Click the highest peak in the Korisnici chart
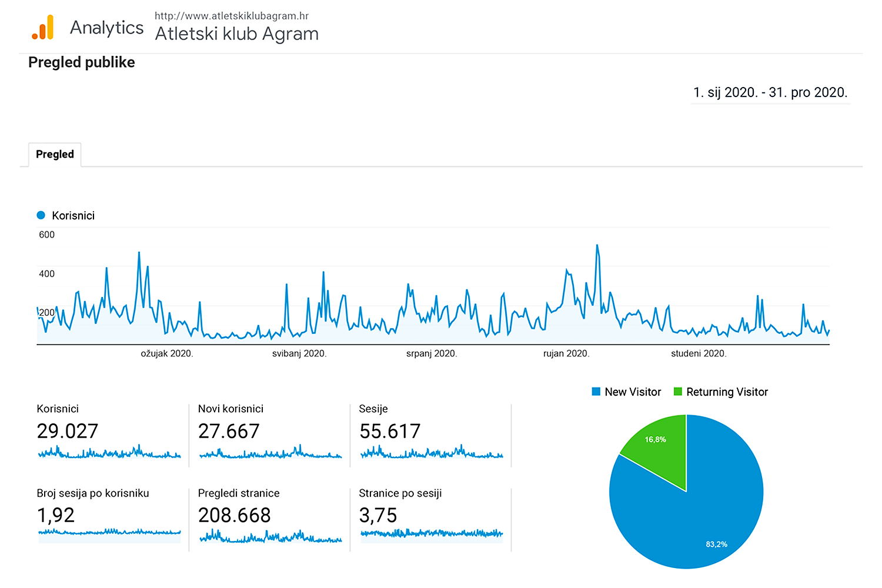The height and width of the screenshot is (588, 882). click(597, 246)
